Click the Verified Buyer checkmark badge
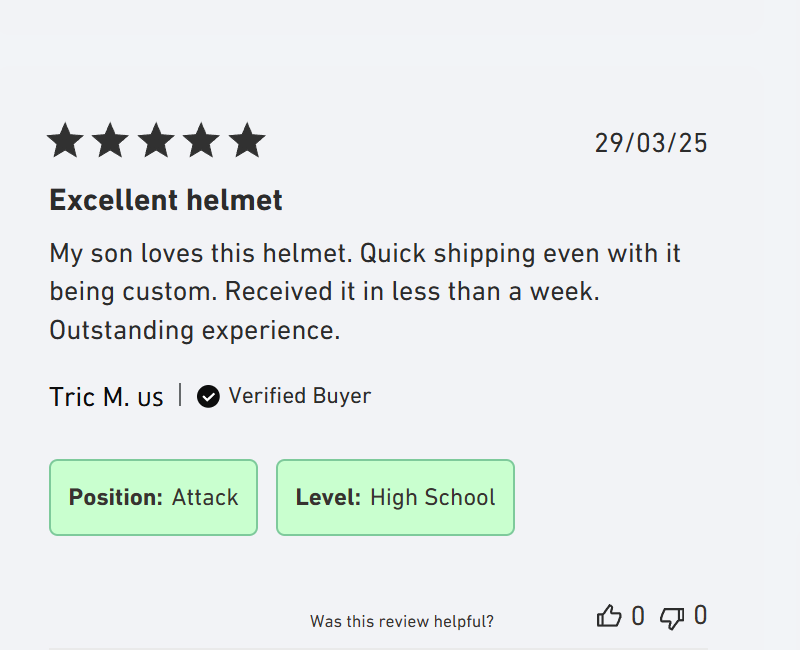800x650 pixels. 208,397
